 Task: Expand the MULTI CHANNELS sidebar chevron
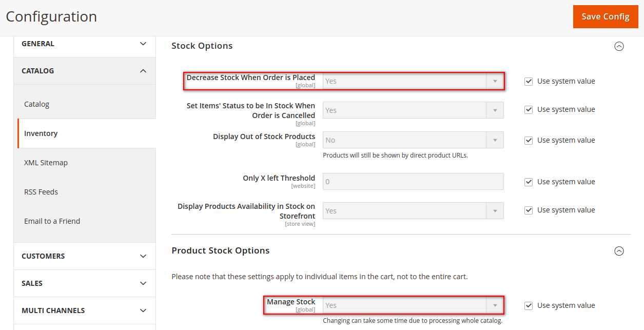pos(143,310)
